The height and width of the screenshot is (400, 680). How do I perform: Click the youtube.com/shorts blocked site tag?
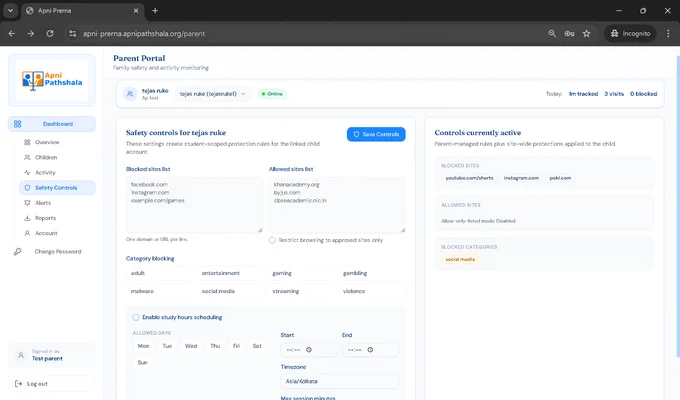469,178
